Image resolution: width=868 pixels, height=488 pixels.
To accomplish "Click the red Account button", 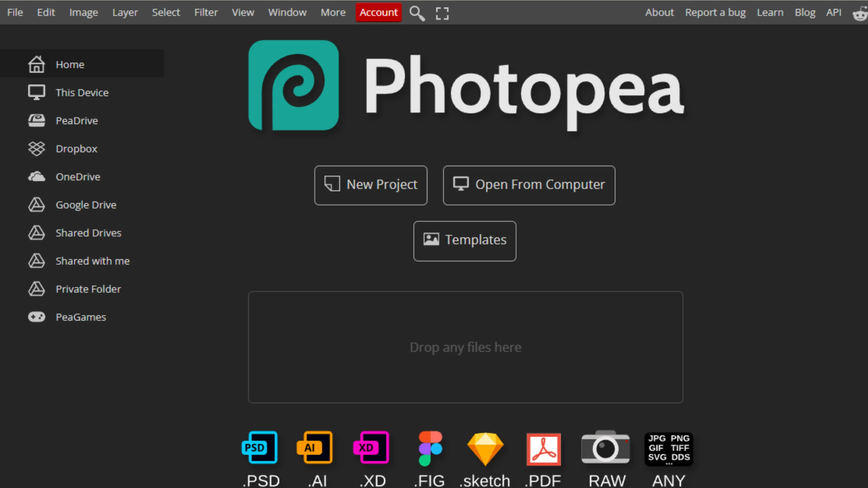I will [x=378, y=12].
